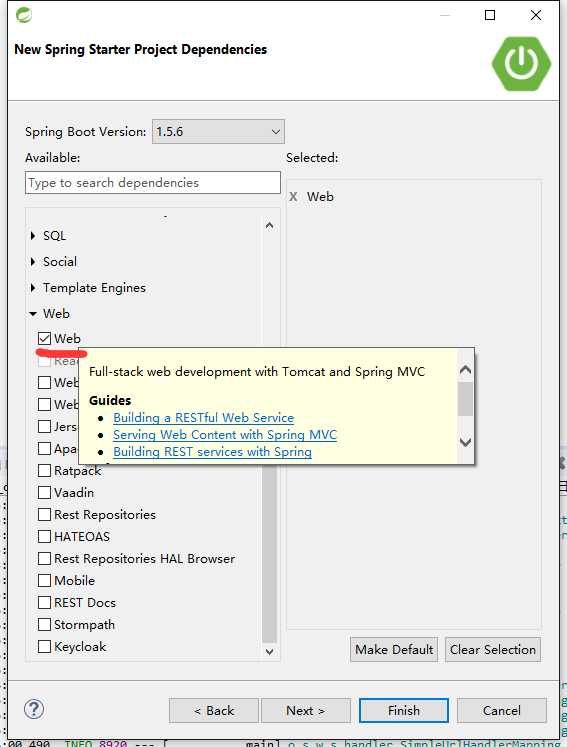Check the Stormpath checkbox

(44, 625)
